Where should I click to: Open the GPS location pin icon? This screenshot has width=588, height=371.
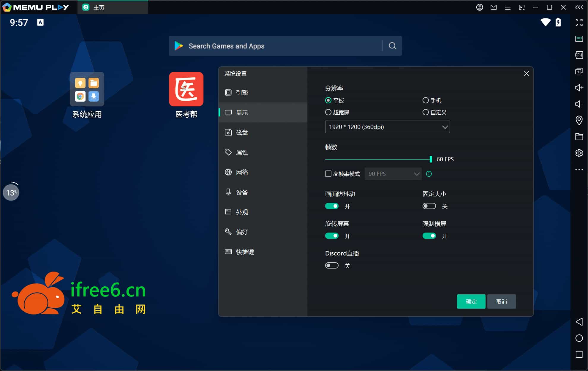click(579, 120)
